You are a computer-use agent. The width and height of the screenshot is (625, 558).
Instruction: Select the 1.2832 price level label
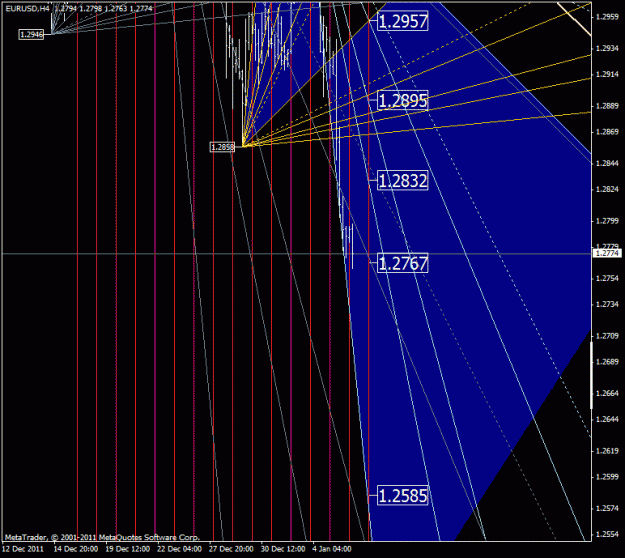click(403, 181)
